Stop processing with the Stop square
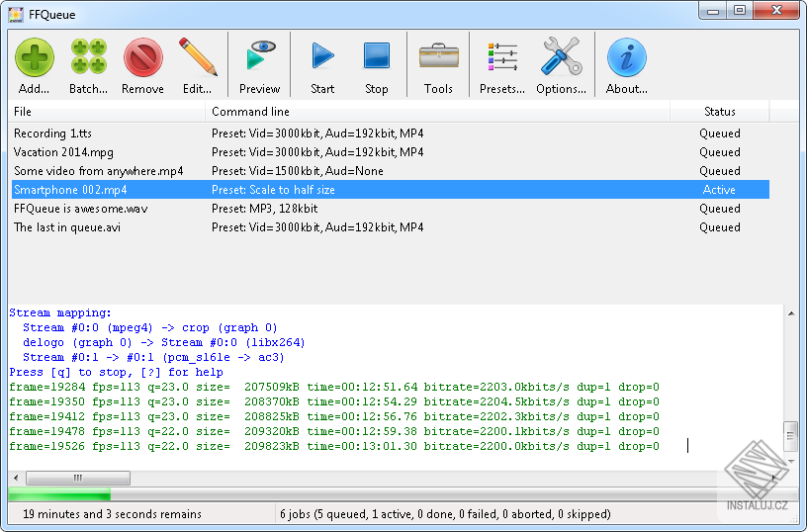Image resolution: width=807 pixels, height=532 pixels. [377, 55]
